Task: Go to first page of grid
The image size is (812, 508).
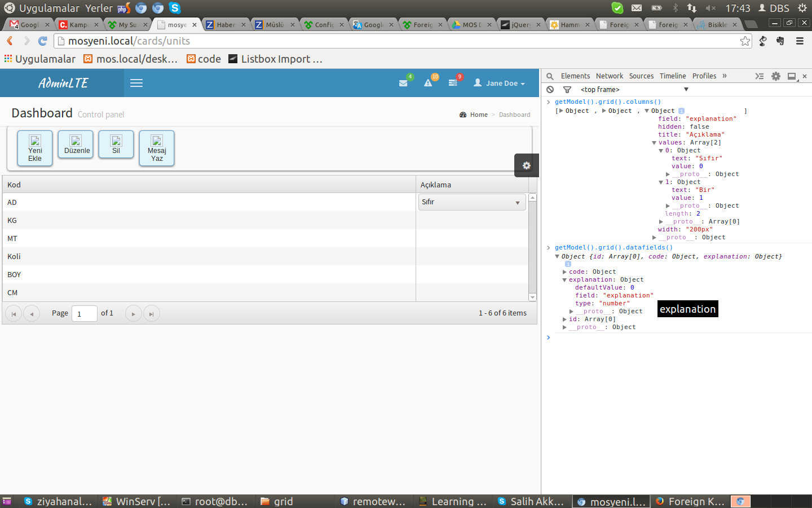Action: point(14,313)
